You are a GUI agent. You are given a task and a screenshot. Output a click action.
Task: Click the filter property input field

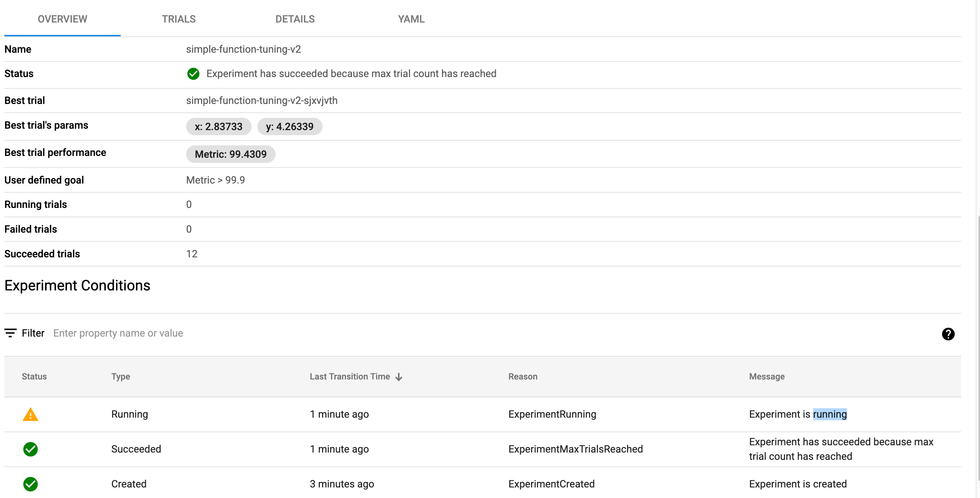click(118, 333)
